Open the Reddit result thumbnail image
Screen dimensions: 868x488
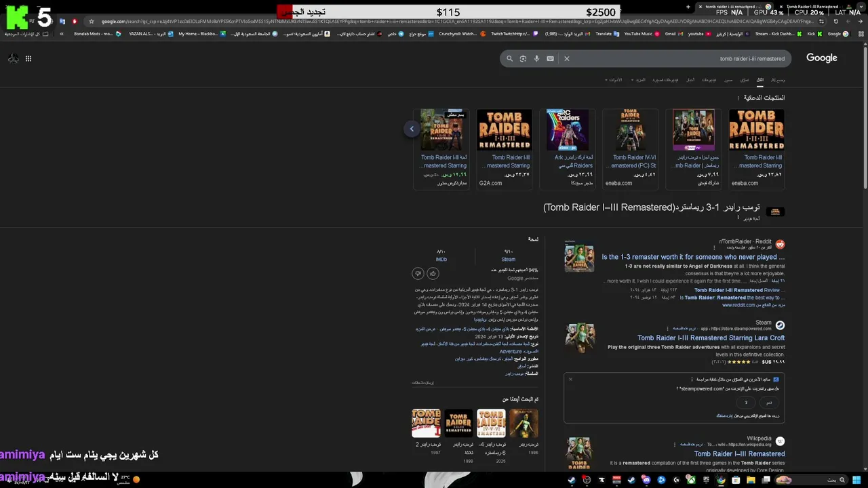(579, 258)
